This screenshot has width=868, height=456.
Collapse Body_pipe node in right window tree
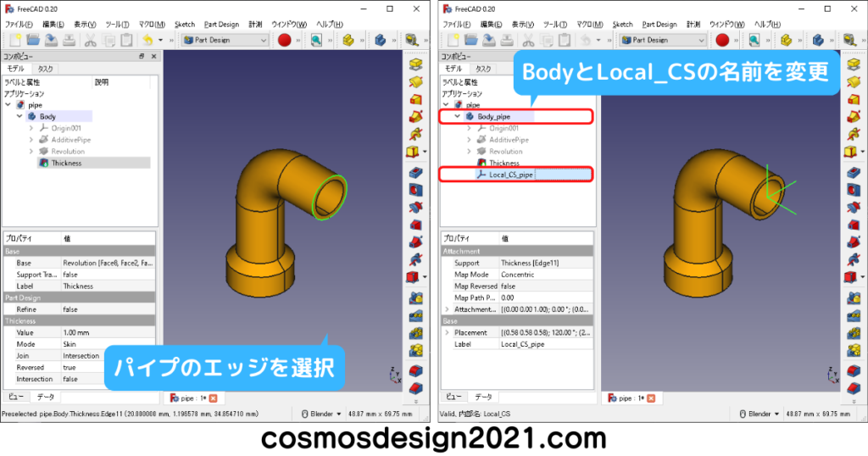[x=457, y=117]
